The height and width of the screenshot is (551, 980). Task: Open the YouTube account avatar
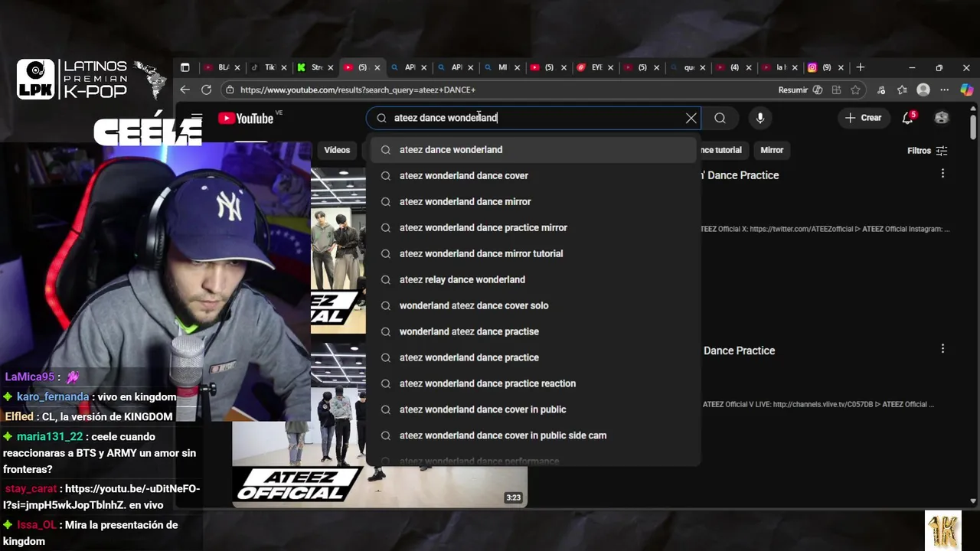[x=942, y=118]
